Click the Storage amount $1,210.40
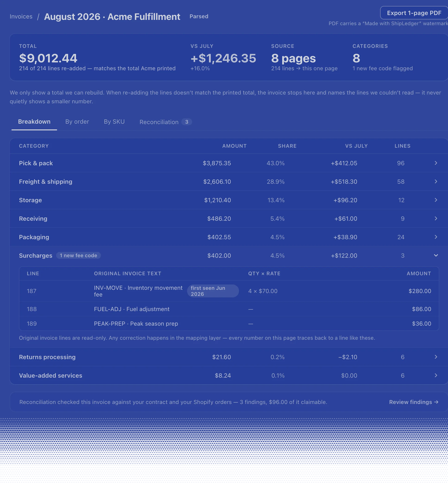Screen dimensions: 448x483 coord(218,200)
